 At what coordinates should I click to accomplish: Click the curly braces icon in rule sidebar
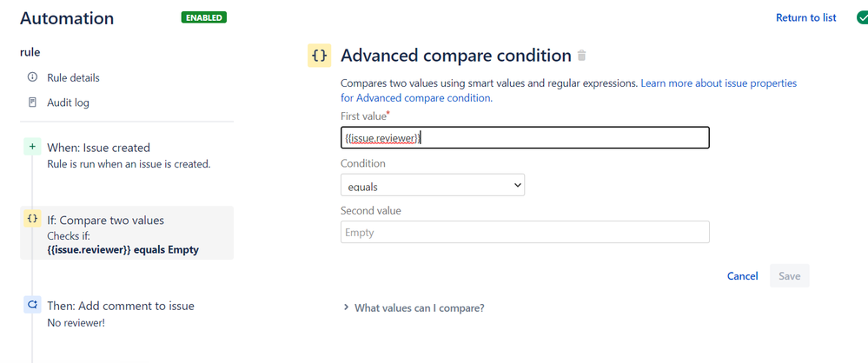point(32,219)
